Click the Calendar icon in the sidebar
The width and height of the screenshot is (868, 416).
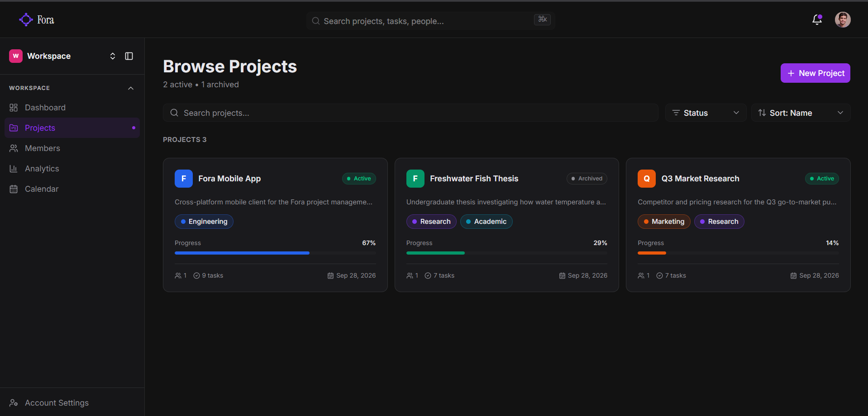pos(14,189)
